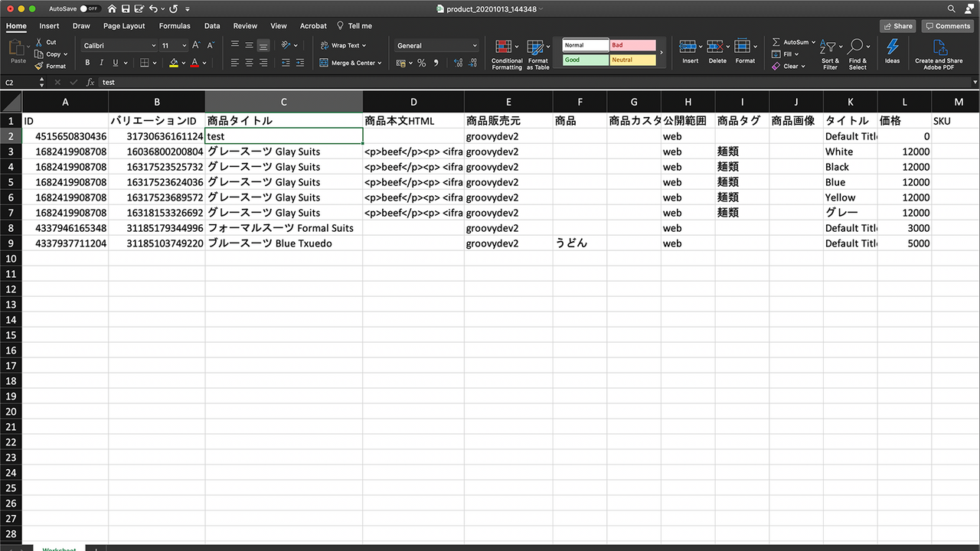Switch to the Formulas ribbon tab
Image resolution: width=980 pixels, height=551 pixels.
coord(175,26)
